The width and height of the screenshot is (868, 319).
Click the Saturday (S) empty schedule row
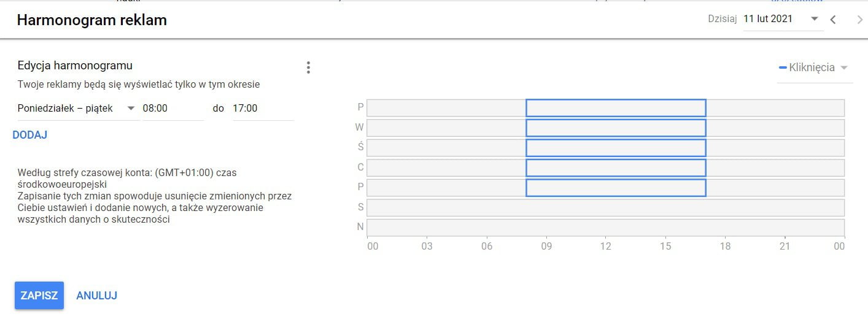click(x=605, y=207)
